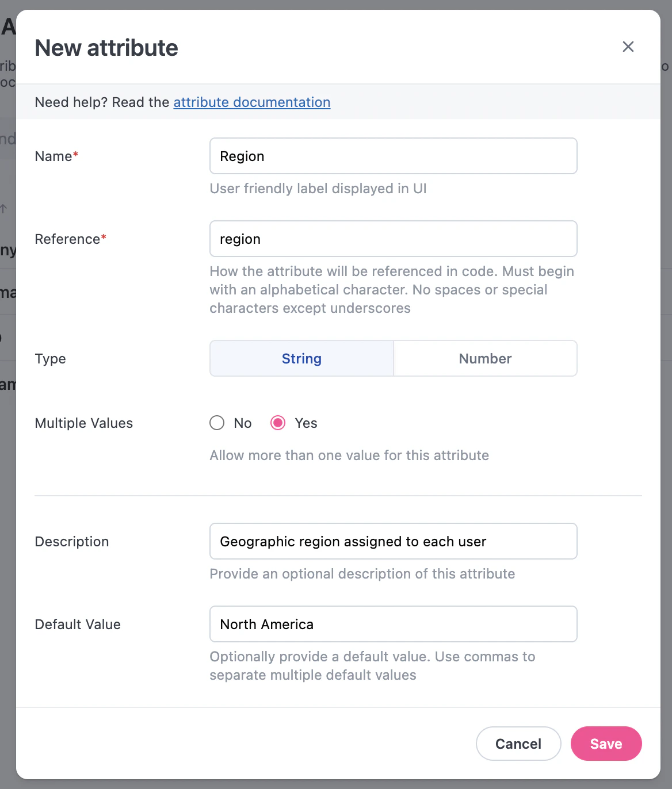Click inside the Reference input field

coord(393,239)
